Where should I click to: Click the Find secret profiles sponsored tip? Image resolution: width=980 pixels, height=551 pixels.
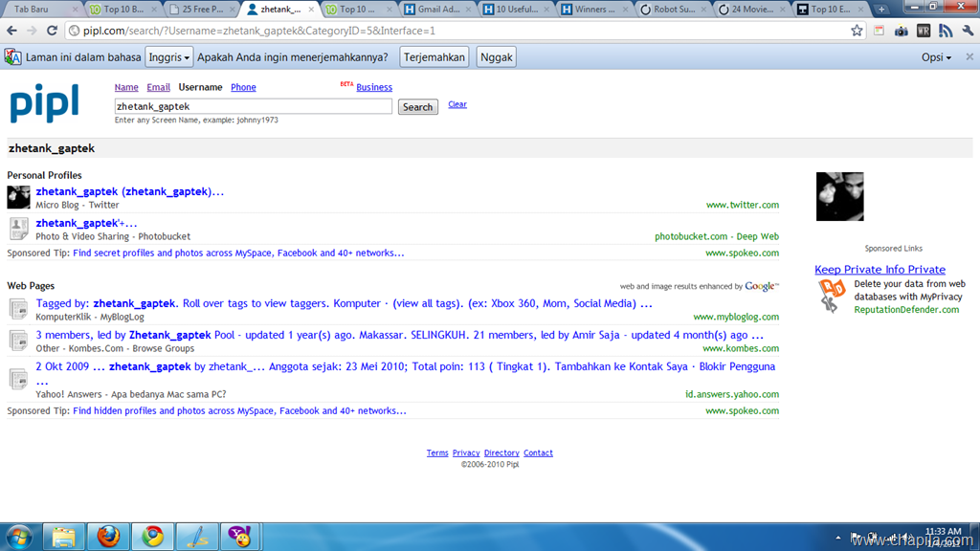(x=238, y=253)
